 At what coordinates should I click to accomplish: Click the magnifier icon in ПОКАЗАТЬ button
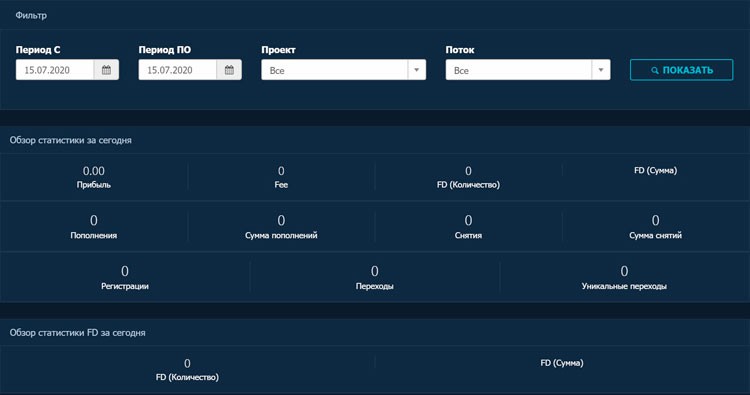coord(655,70)
